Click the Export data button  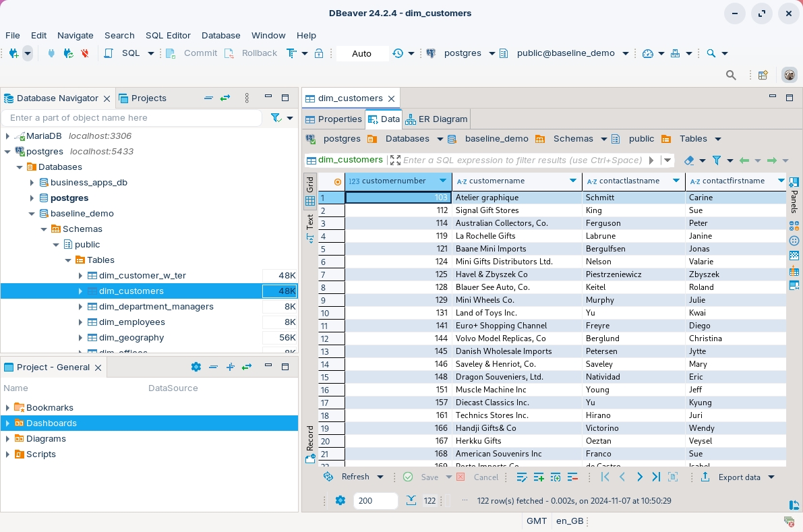pos(739,477)
